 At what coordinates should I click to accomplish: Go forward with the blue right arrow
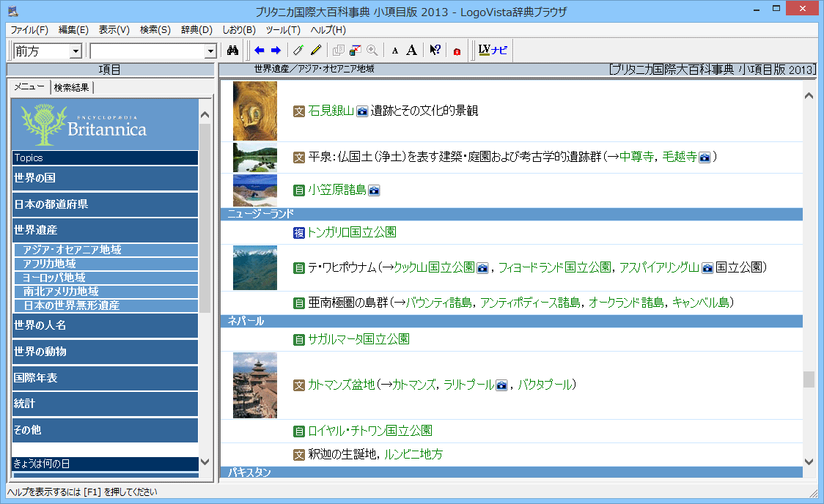[276, 51]
